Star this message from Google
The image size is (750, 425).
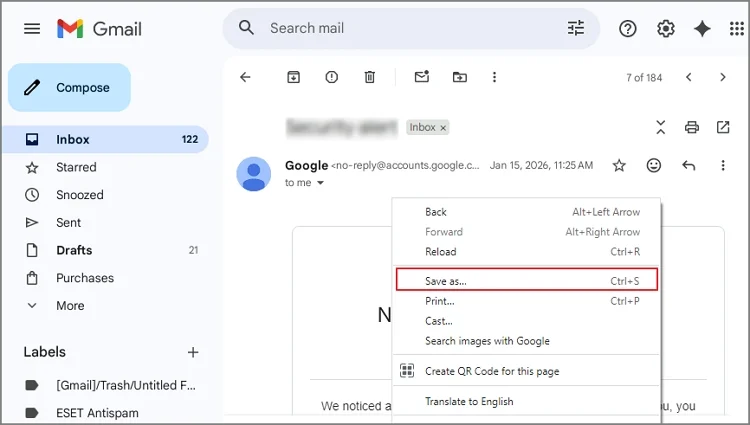[x=619, y=165]
